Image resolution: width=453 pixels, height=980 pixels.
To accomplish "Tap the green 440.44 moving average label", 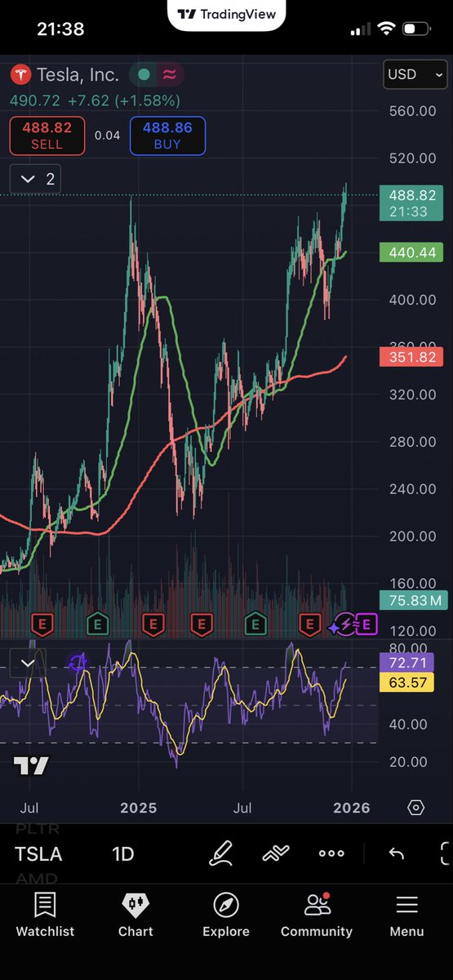I will [x=411, y=252].
